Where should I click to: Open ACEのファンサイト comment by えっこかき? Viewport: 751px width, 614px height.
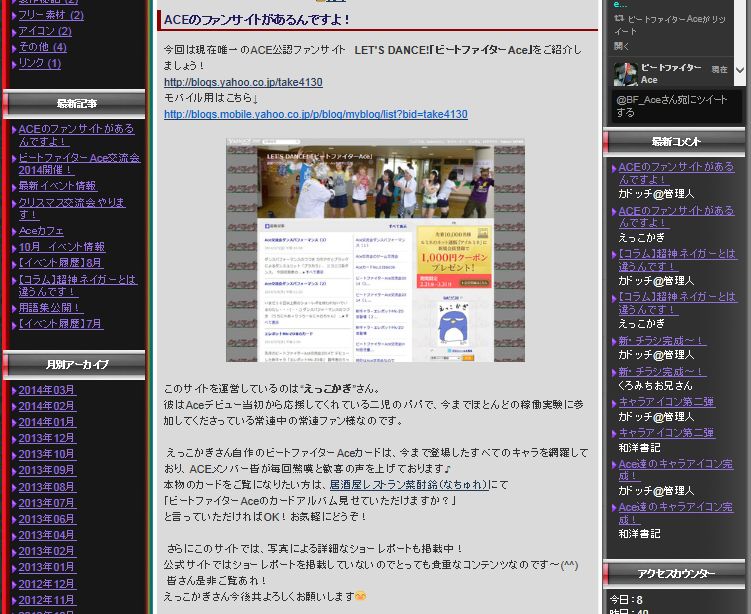pyautogui.click(x=676, y=217)
